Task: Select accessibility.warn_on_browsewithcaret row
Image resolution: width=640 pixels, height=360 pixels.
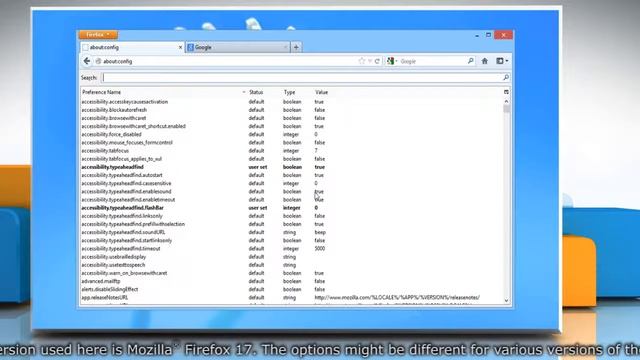Action: click(x=291, y=273)
